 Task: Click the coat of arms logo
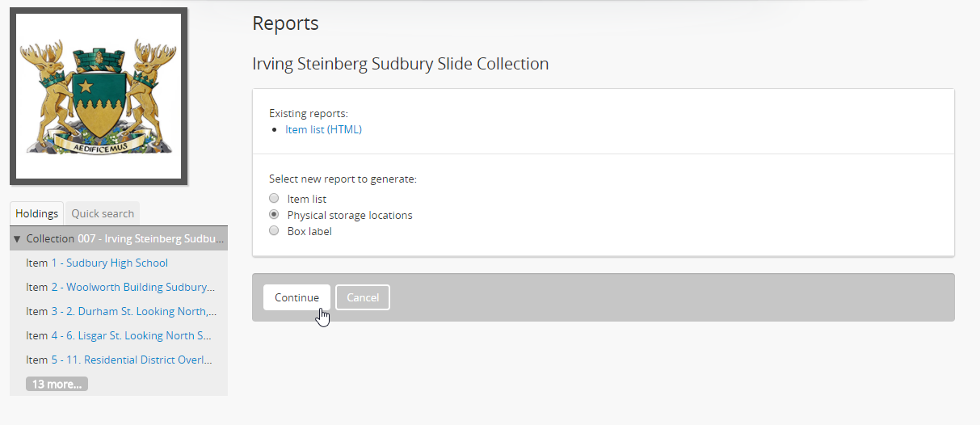[x=99, y=96]
